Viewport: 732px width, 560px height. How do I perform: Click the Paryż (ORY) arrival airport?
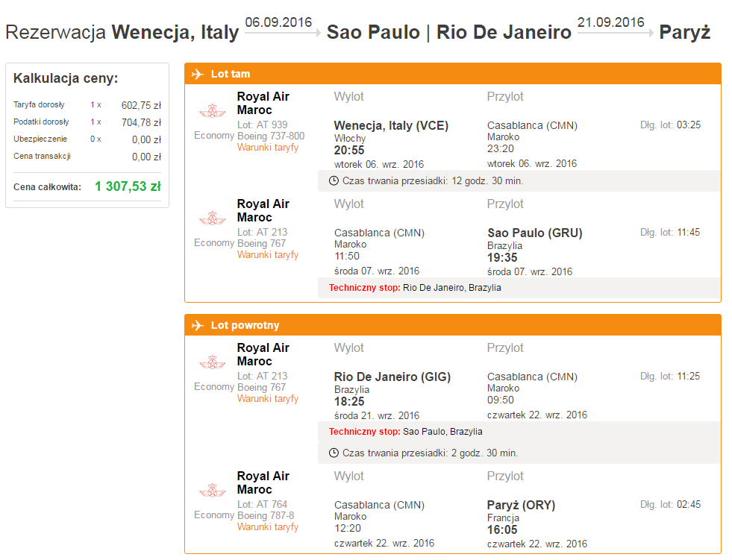(521, 505)
